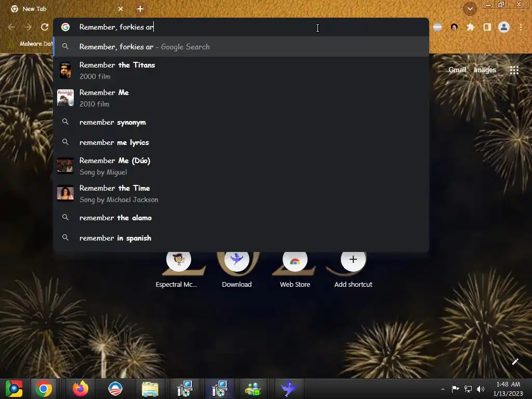Open the Google apps grid
Image resolution: width=532 pixels, height=399 pixels.
[514, 70]
